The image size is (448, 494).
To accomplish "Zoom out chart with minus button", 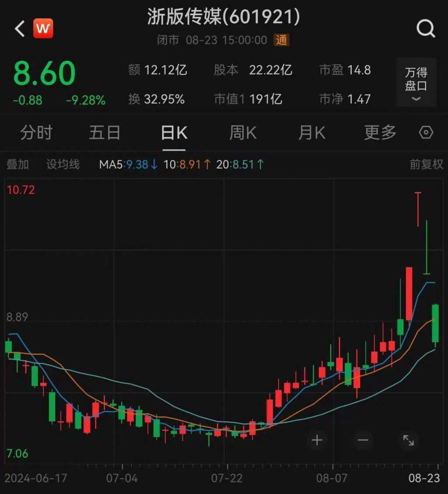I will coord(363,440).
